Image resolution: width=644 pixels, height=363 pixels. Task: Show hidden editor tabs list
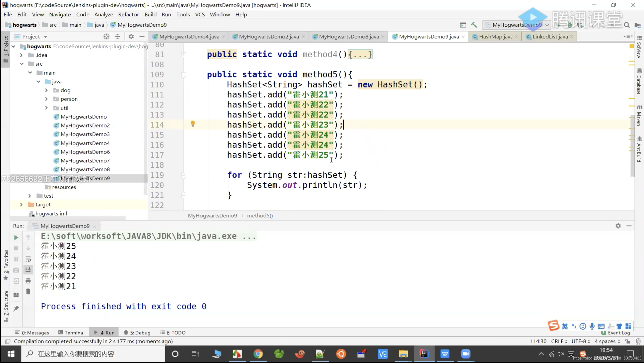(x=628, y=37)
